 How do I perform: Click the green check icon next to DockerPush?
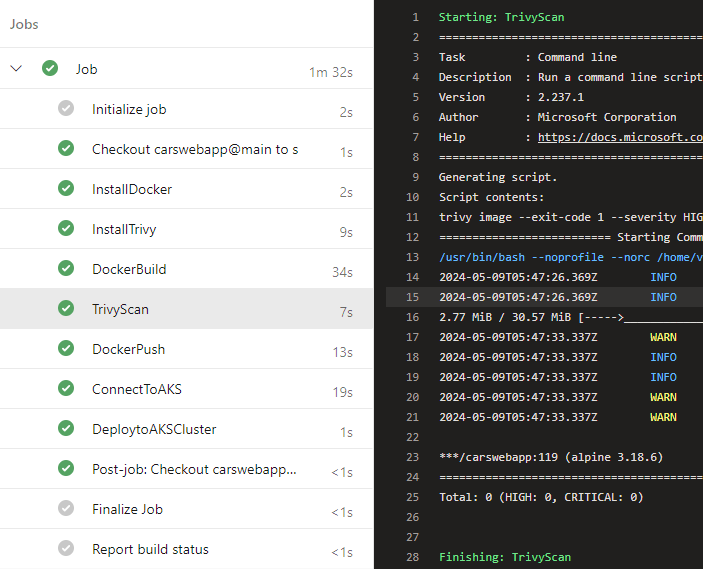coord(66,349)
